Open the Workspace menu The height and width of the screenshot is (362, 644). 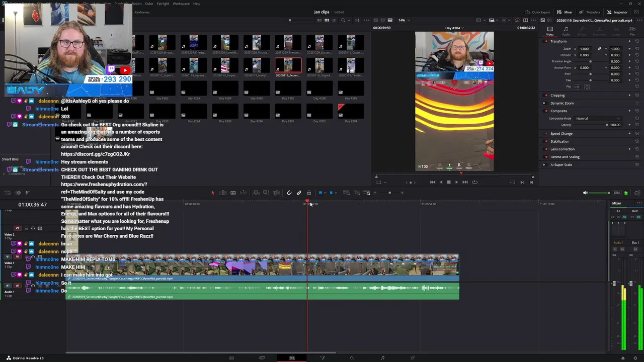pyautogui.click(x=181, y=4)
